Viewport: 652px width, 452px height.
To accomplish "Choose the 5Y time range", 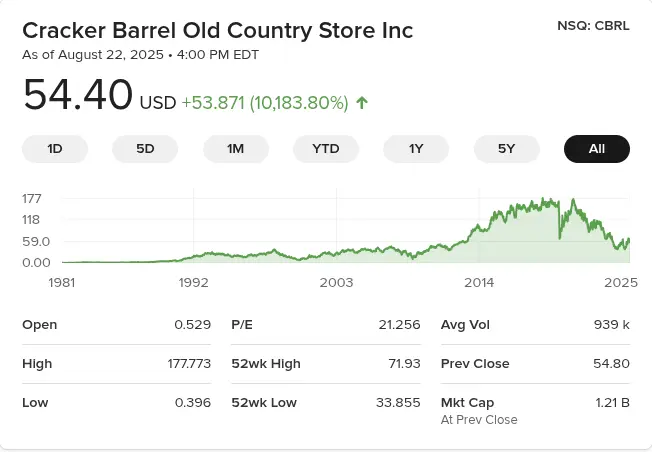I will click(x=506, y=149).
